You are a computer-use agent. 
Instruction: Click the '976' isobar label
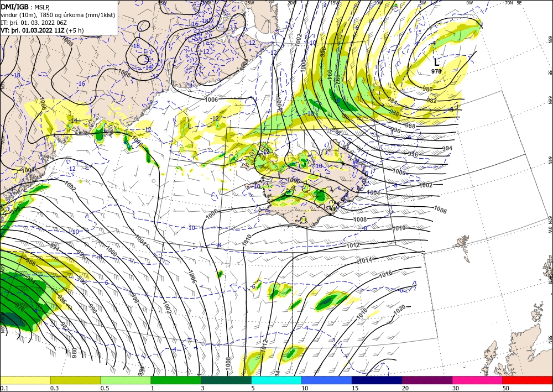tap(20, 308)
